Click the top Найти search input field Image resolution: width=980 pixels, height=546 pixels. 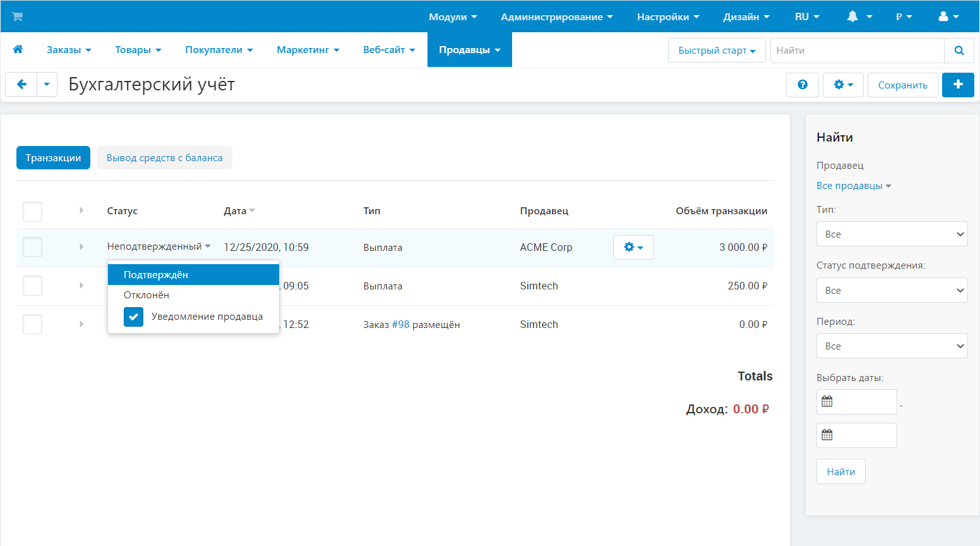(856, 51)
